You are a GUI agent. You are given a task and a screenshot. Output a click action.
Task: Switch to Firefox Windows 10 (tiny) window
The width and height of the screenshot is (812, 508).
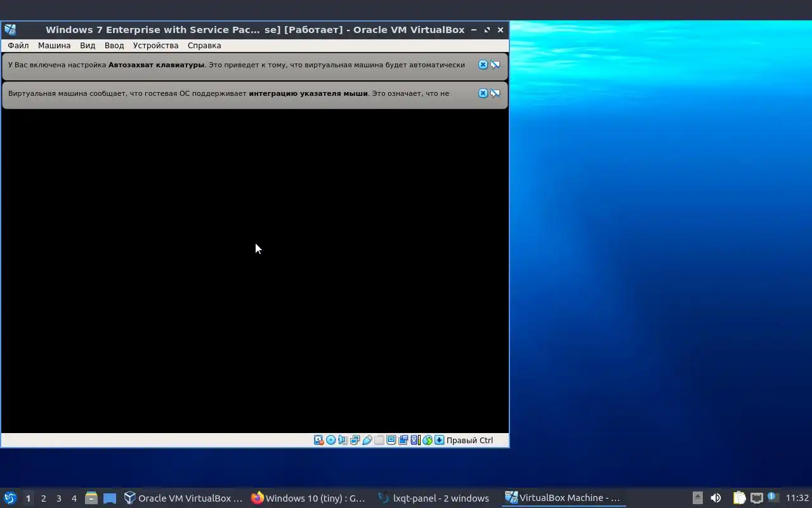(308, 498)
